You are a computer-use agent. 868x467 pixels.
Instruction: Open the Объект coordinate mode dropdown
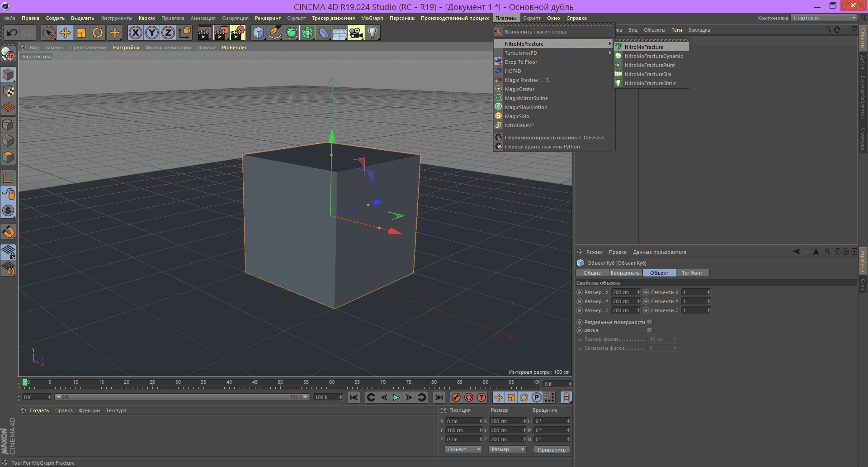click(463, 449)
